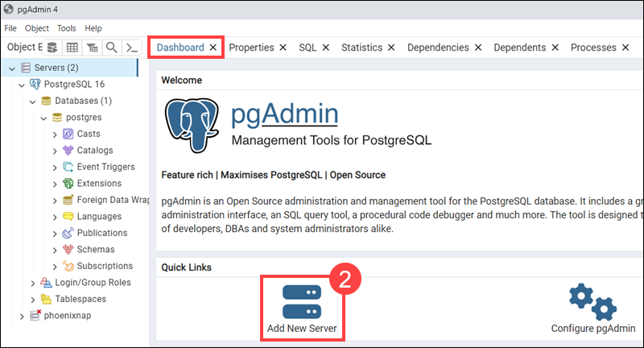Image resolution: width=644 pixels, height=348 pixels.
Task: Open the File menu
Action: 10,28
